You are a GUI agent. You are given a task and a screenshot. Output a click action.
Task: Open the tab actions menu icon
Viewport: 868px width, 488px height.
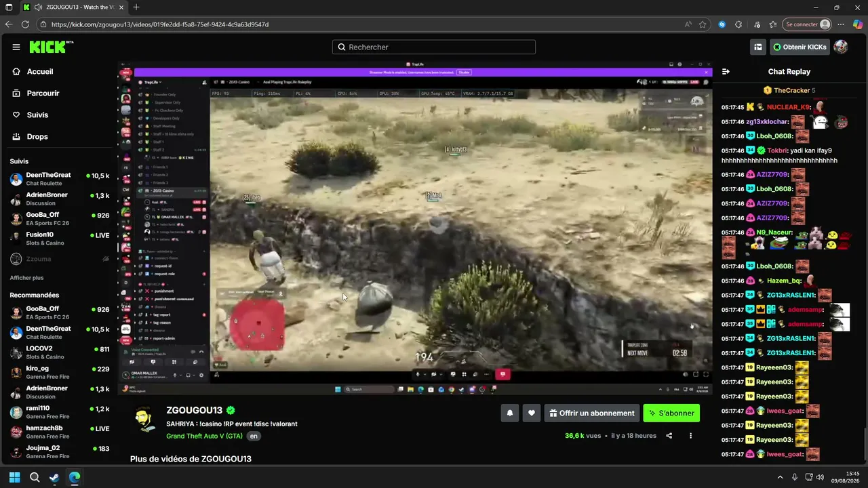coord(9,7)
